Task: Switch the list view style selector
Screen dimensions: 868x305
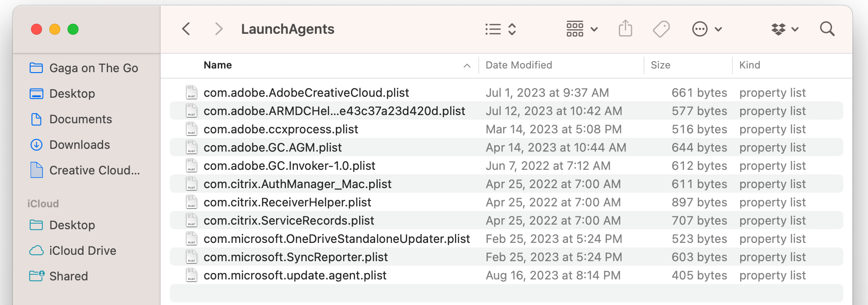Action: pos(500,29)
